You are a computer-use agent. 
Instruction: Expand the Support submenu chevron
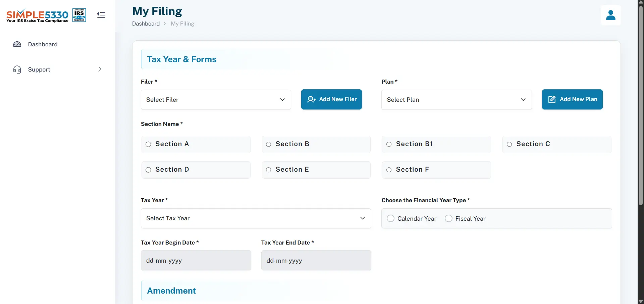click(x=100, y=69)
